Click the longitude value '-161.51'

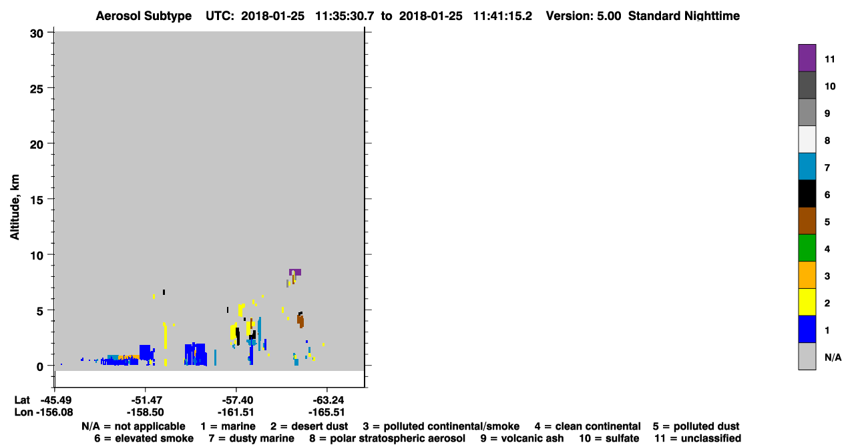point(235,412)
